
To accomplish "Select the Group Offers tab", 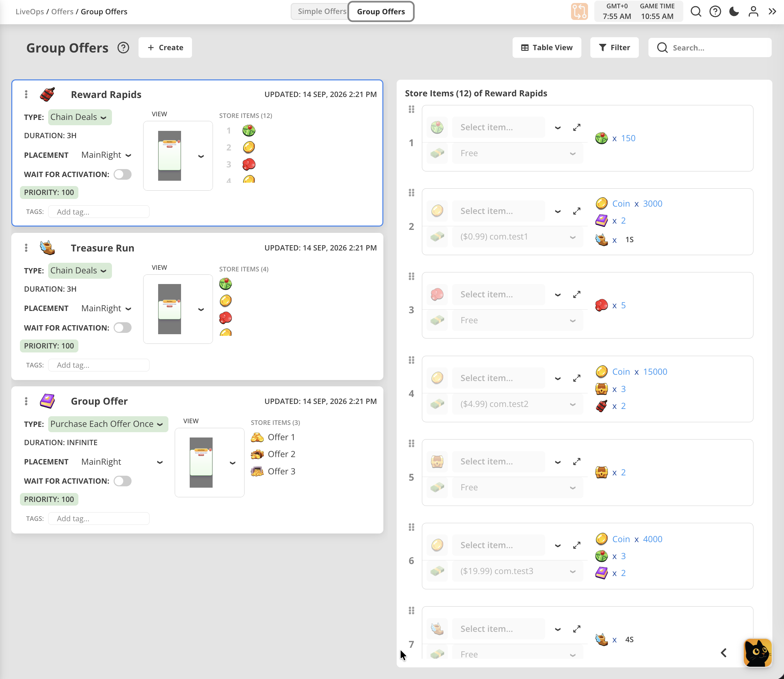I will 381,11.
